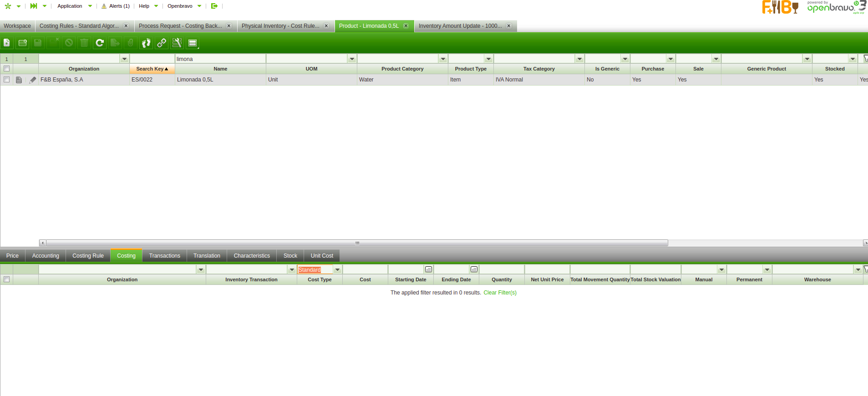The image size is (868, 396).
Task: Open the Cost Type filter dropdown
Action: [x=337, y=269]
